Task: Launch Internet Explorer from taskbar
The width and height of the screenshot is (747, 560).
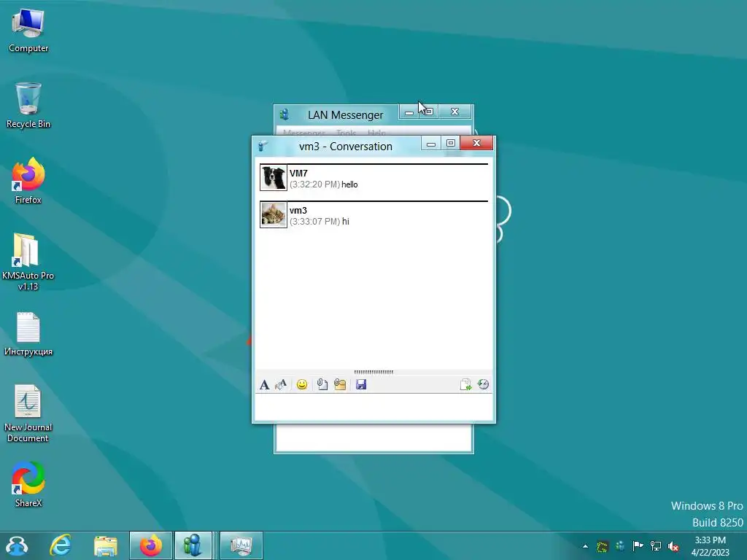Action: (61, 545)
